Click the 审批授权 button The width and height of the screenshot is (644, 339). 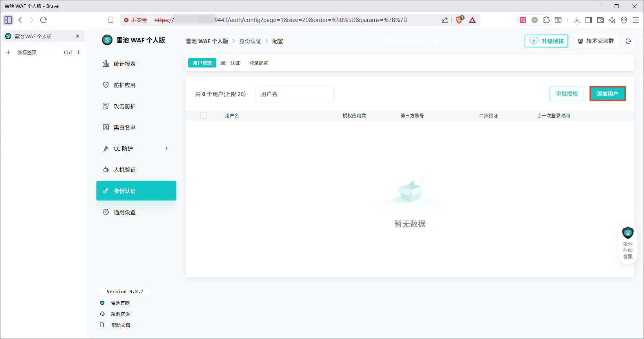[567, 94]
